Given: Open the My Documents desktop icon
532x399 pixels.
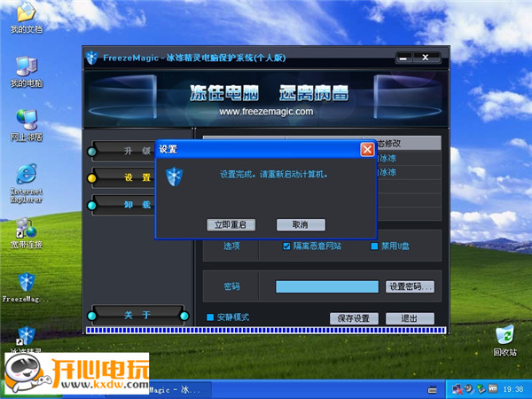Looking at the screenshot, I should (27, 13).
